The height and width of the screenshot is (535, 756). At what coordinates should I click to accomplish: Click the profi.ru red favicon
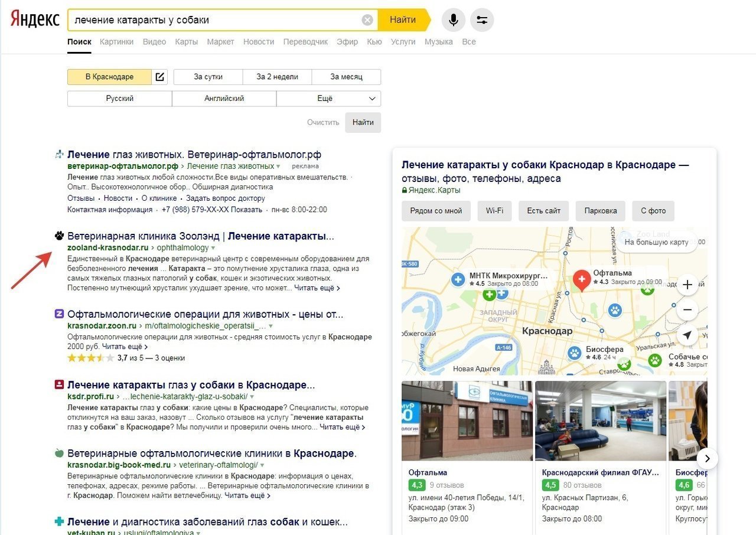click(x=59, y=384)
